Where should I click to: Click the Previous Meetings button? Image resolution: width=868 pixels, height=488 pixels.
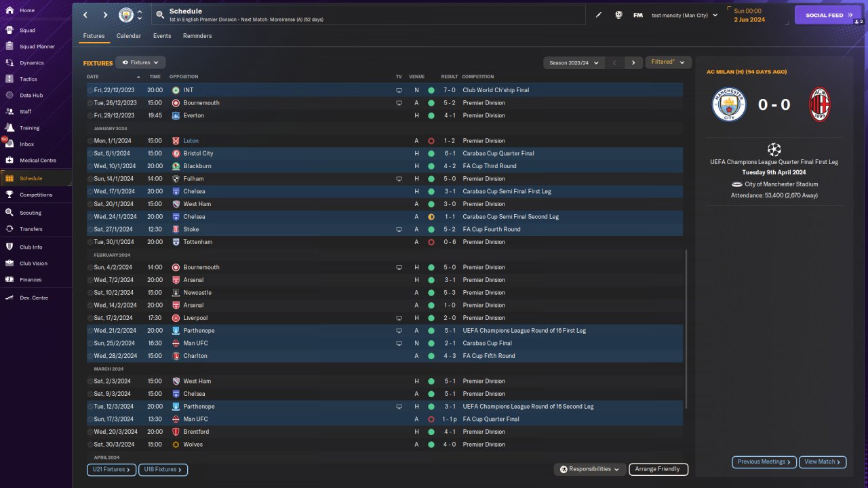point(764,462)
